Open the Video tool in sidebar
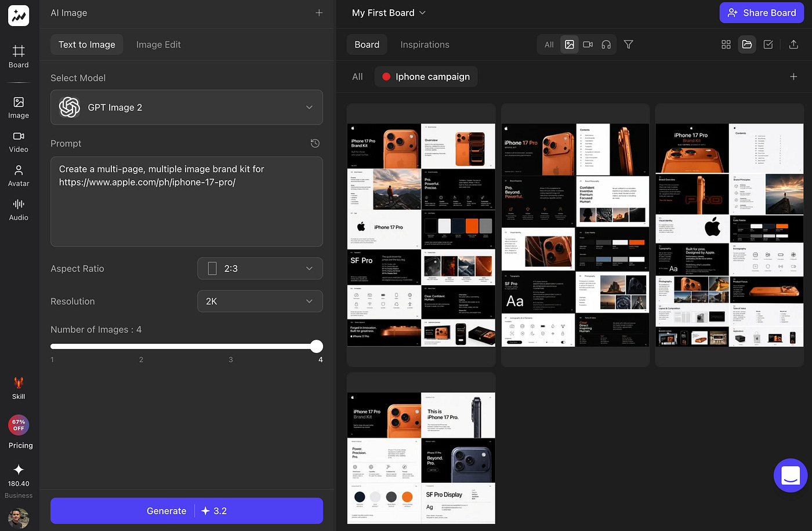The height and width of the screenshot is (531, 812). click(19, 142)
